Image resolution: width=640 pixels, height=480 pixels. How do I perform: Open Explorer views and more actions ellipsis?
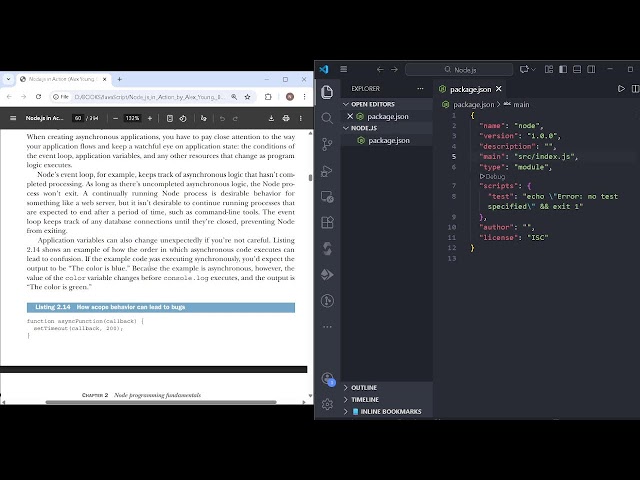coord(420,89)
